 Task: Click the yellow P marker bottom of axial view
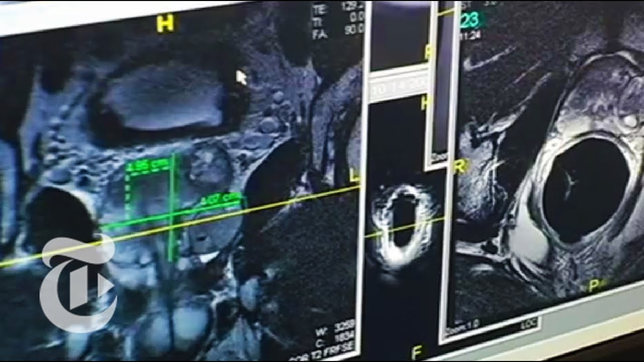594,286
